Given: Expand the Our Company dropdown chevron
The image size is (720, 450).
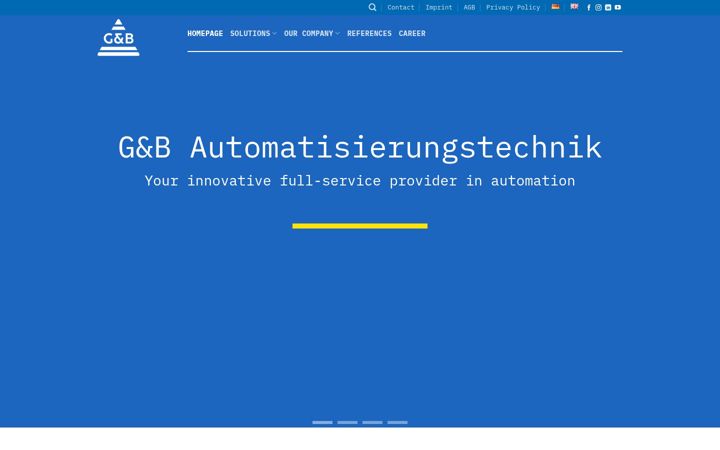Looking at the screenshot, I should click(338, 34).
